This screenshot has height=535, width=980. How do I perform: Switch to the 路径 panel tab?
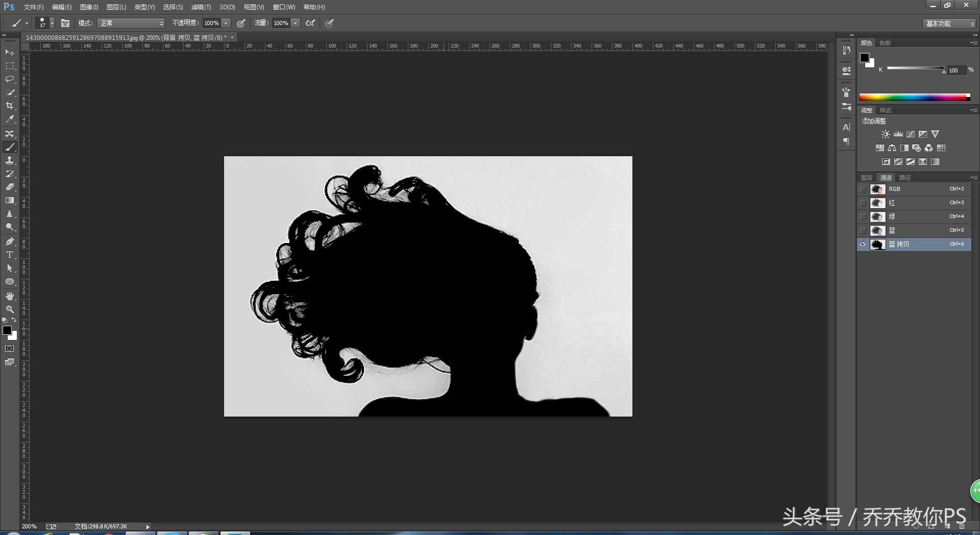click(x=904, y=178)
